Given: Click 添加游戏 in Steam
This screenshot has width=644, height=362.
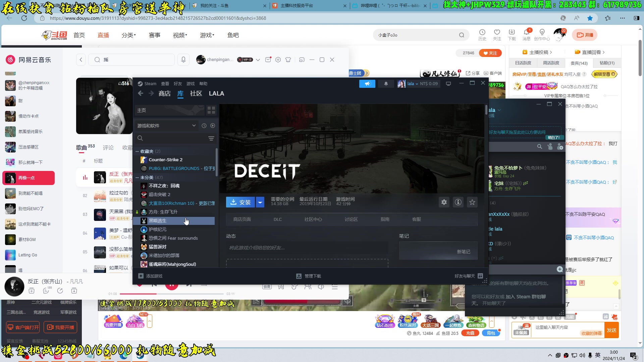Looking at the screenshot, I should click(150, 276).
